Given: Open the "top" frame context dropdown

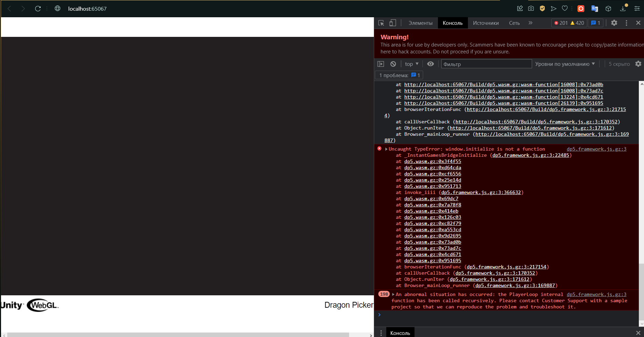Looking at the screenshot, I should (411, 64).
